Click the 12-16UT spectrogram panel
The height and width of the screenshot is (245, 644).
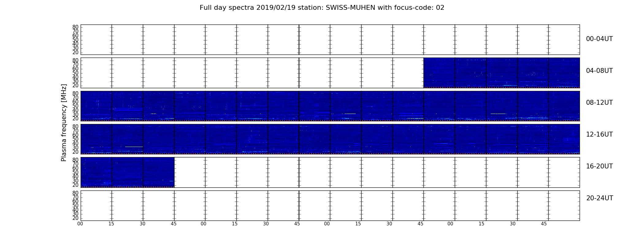pyautogui.click(x=330, y=139)
